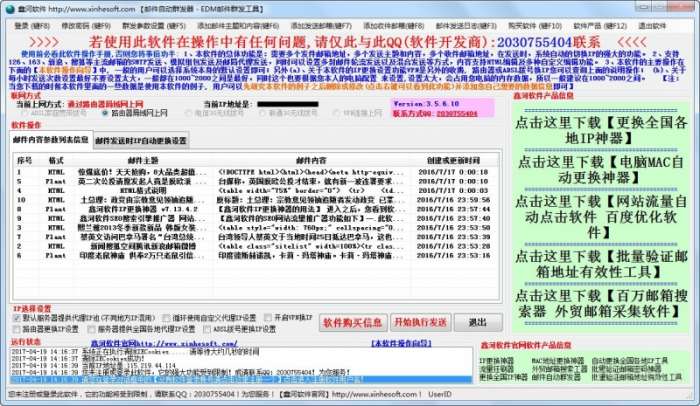Open 外贸邮箱搜索工具 product link
Viewport: 700px width, 406px height.
559,369
